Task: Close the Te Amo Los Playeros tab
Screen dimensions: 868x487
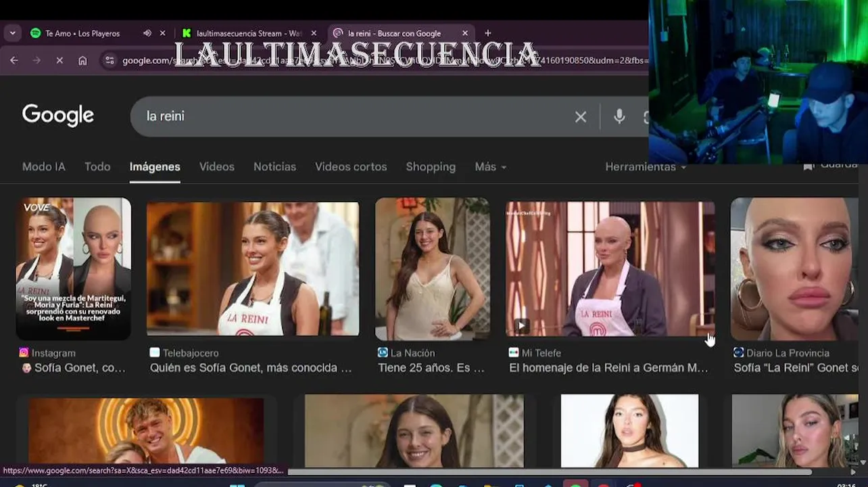Action: coord(162,33)
